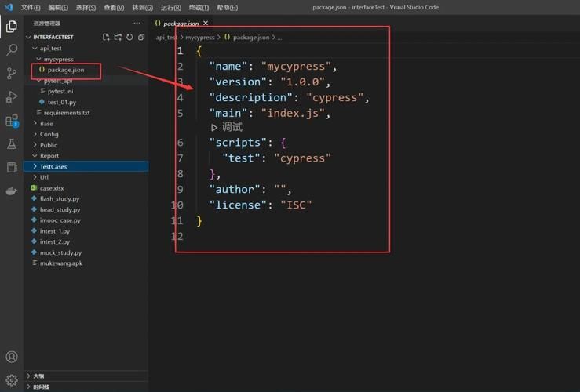Screen dimensions: 580x392
Task: Open case.xlsx in the file tree
Action: [x=52, y=188]
